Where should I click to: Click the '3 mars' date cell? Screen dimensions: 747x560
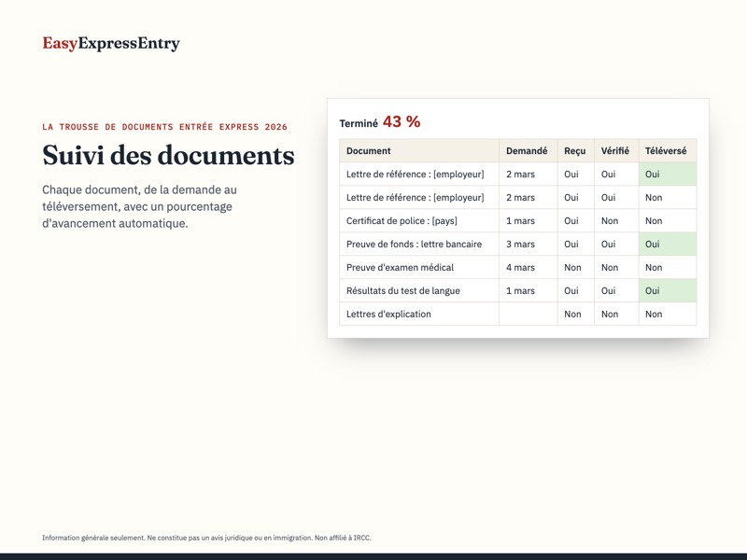tap(529, 244)
